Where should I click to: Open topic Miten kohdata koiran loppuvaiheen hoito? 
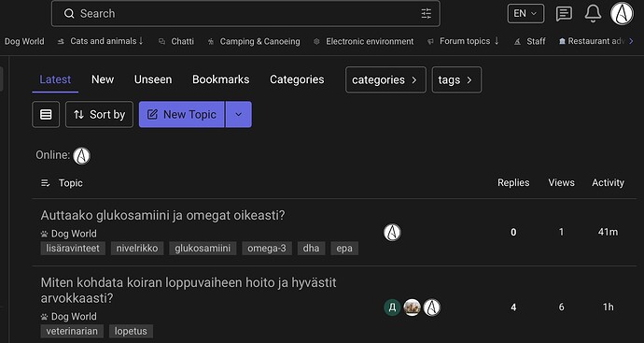point(189,291)
